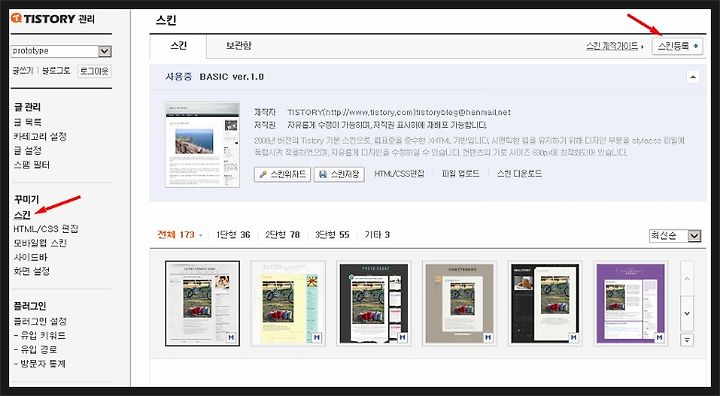Click the 플러그인 section heading
This screenshot has height=396, width=720.
click(x=30, y=306)
